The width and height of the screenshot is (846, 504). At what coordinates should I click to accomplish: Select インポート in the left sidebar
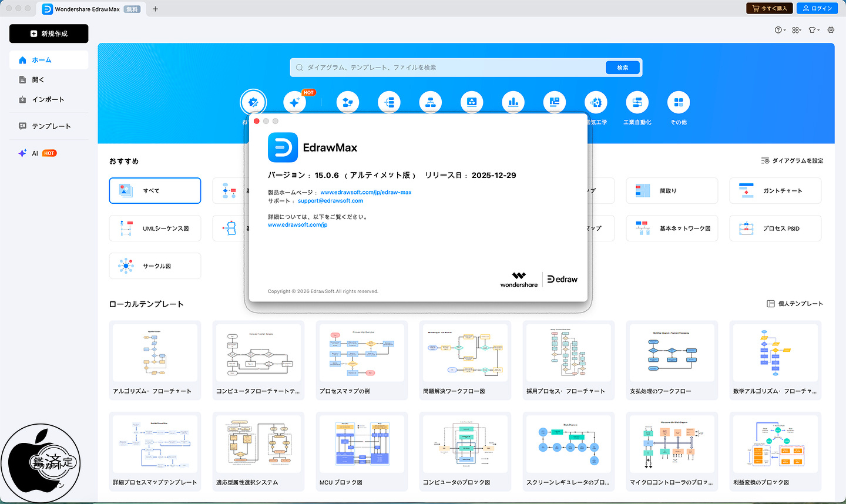[x=48, y=100]
